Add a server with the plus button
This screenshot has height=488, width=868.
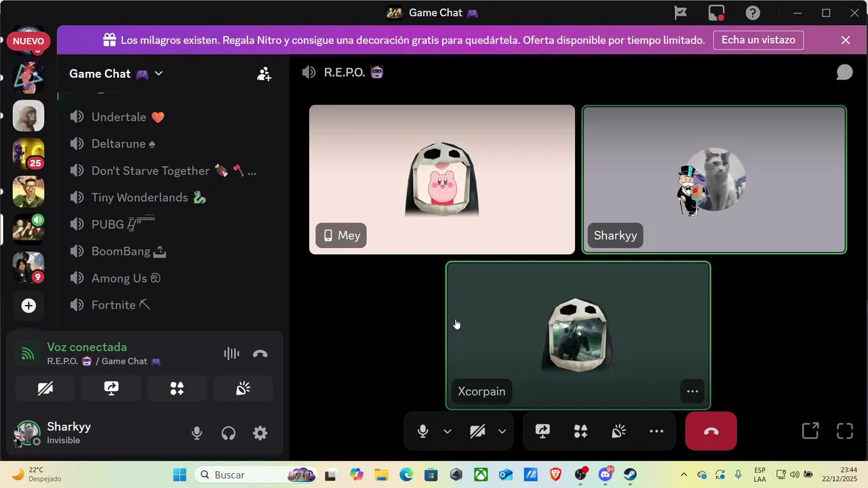(x=28, y=306)
